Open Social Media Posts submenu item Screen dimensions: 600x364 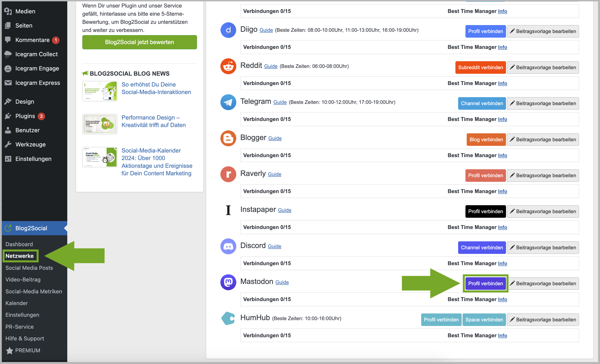click(x=29, y=268)
